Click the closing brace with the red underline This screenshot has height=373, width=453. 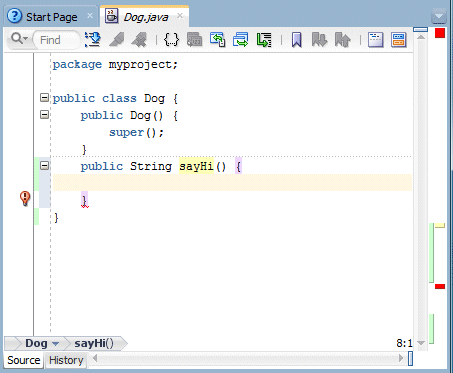click(x=84, y=201)
